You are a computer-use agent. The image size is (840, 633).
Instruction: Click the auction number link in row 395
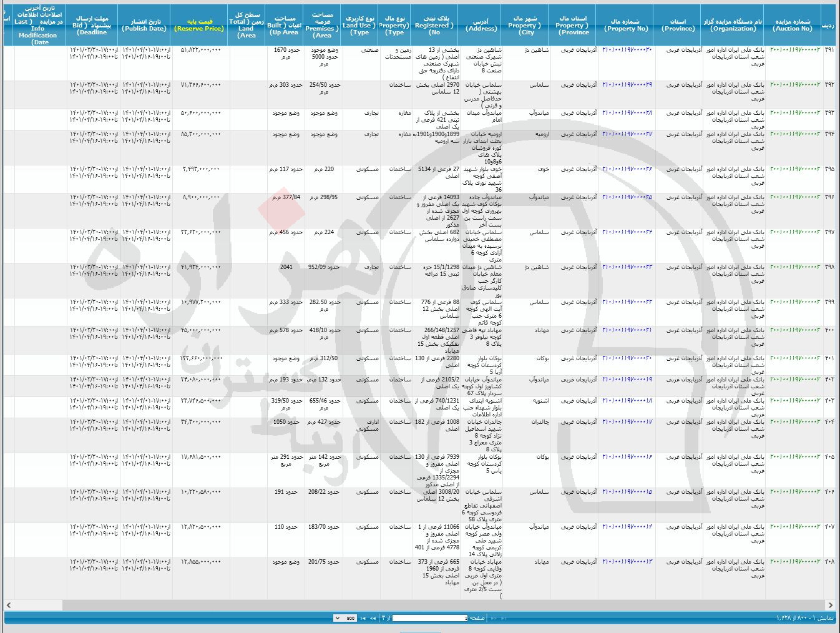tap(794, 169)
